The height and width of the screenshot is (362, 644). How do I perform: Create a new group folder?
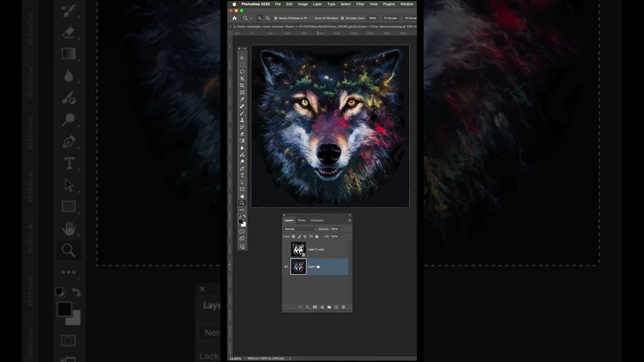[329, 307]
